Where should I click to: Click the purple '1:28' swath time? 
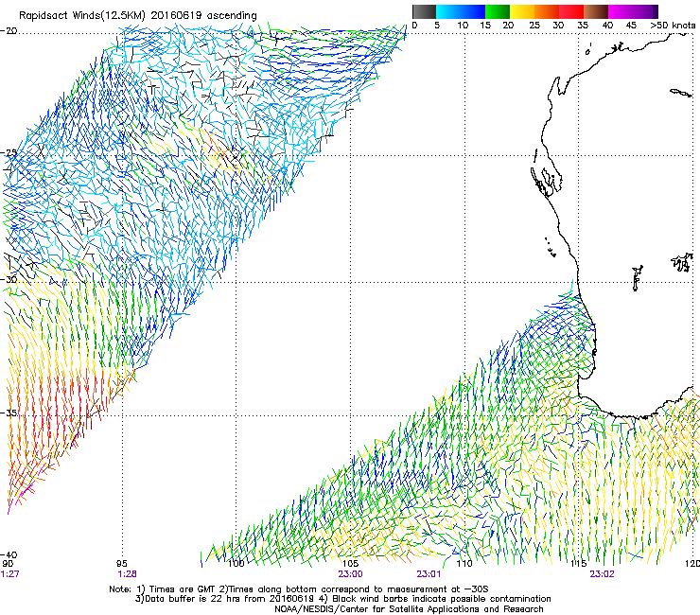[x=128, y=574]
